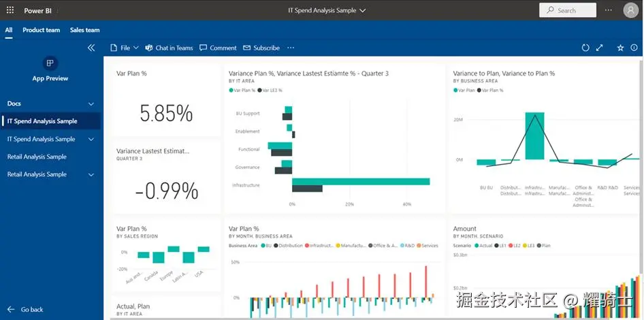Click the long Infrastructure green bar

[361, 182]
